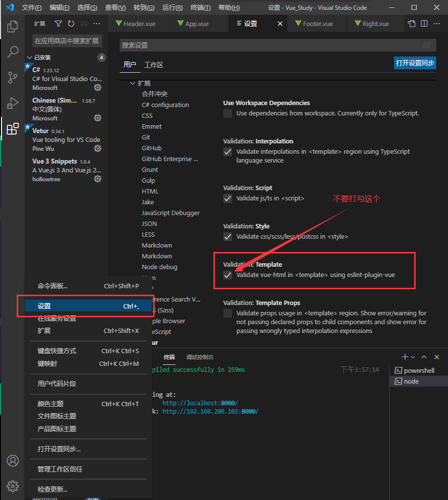Open the Source Control view
448x500 pixels.
tap(13, 78)
